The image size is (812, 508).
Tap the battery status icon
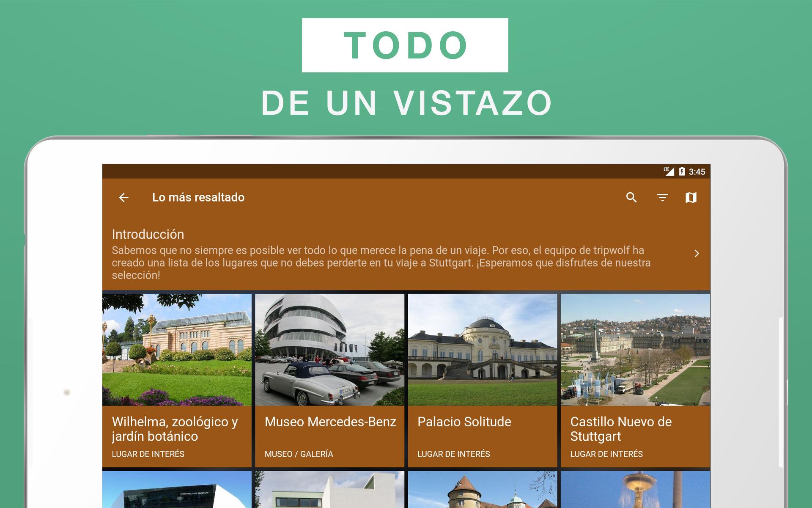[x=682, y=171]
